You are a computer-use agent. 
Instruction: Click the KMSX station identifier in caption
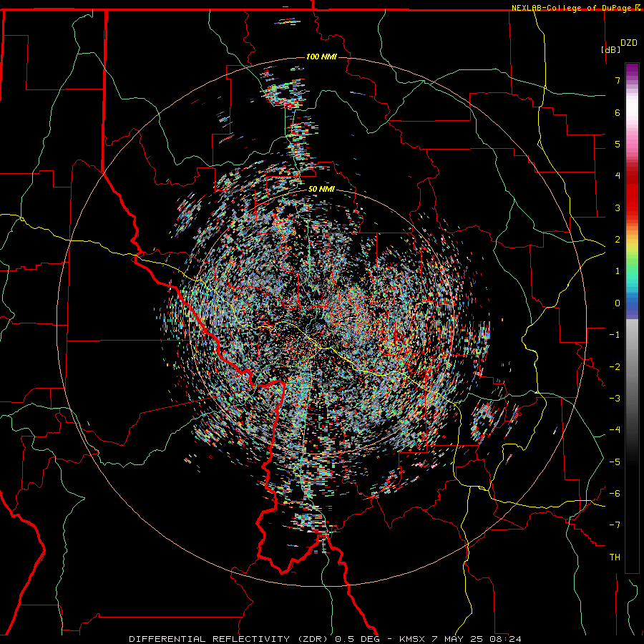(411, 639)
